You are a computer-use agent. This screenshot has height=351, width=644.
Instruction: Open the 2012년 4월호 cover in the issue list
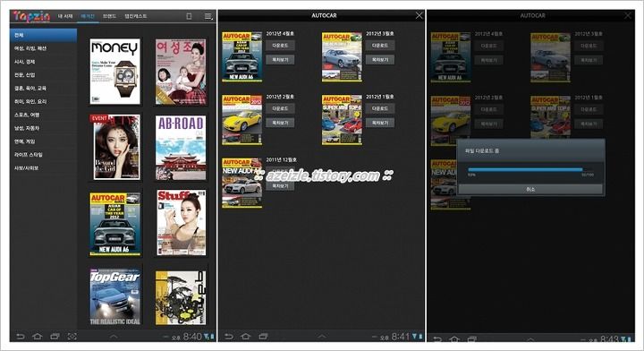[x=241, y=56]
